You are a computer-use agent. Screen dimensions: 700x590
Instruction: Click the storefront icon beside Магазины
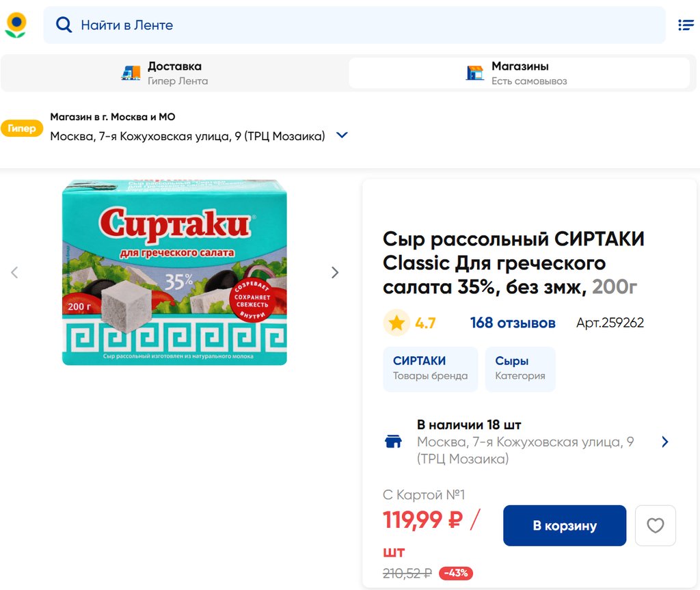tap(475, 73)
